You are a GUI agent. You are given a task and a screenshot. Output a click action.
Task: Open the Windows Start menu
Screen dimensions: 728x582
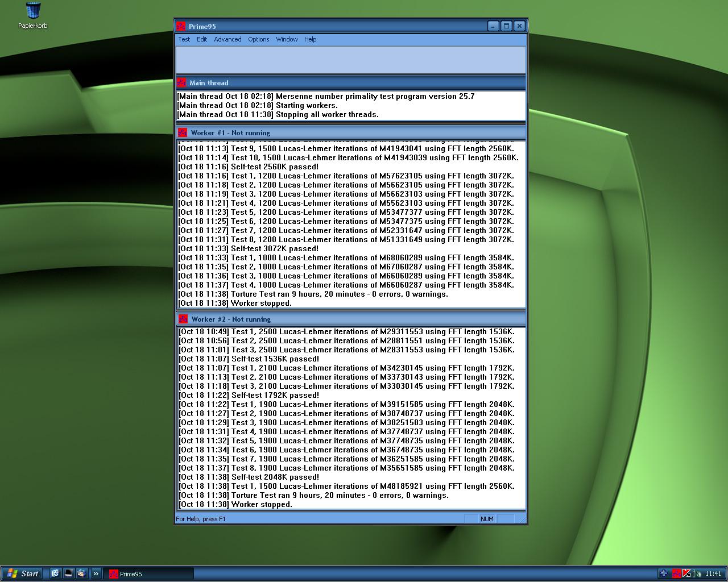coord(22,573)
